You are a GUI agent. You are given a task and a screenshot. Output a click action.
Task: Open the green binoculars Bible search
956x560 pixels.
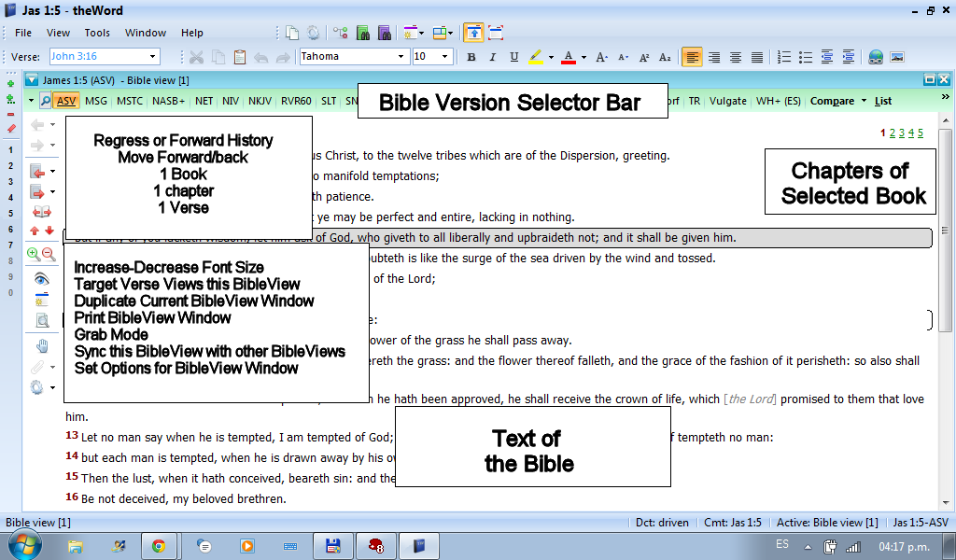(x=363, y=33)
